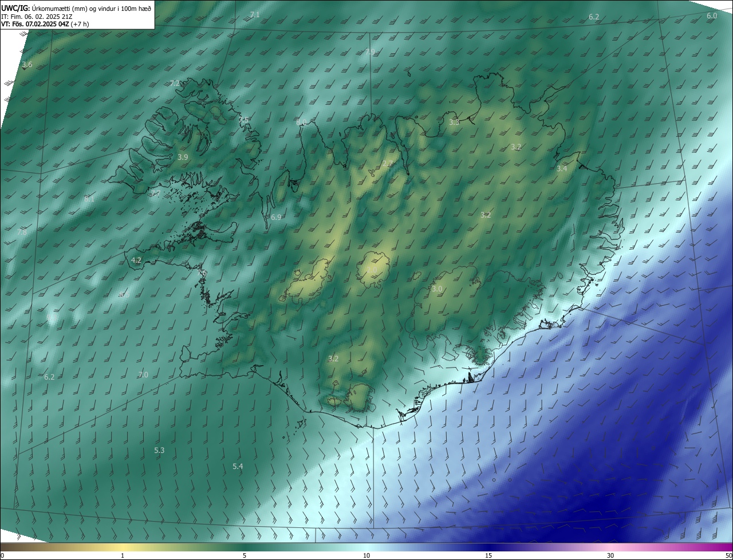Click the colorbar tick label 15
The height and width of the screenshot is (560, 733).
point(488,555)
